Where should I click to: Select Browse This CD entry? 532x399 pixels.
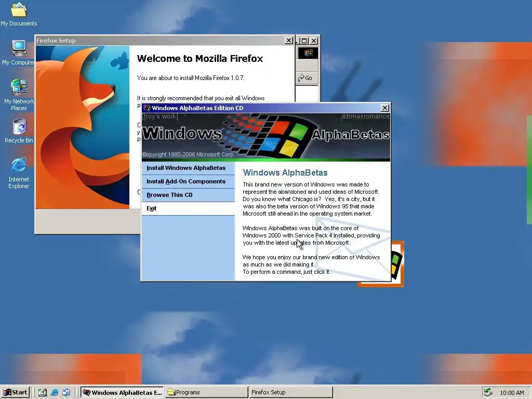click(x=188, y=195)
